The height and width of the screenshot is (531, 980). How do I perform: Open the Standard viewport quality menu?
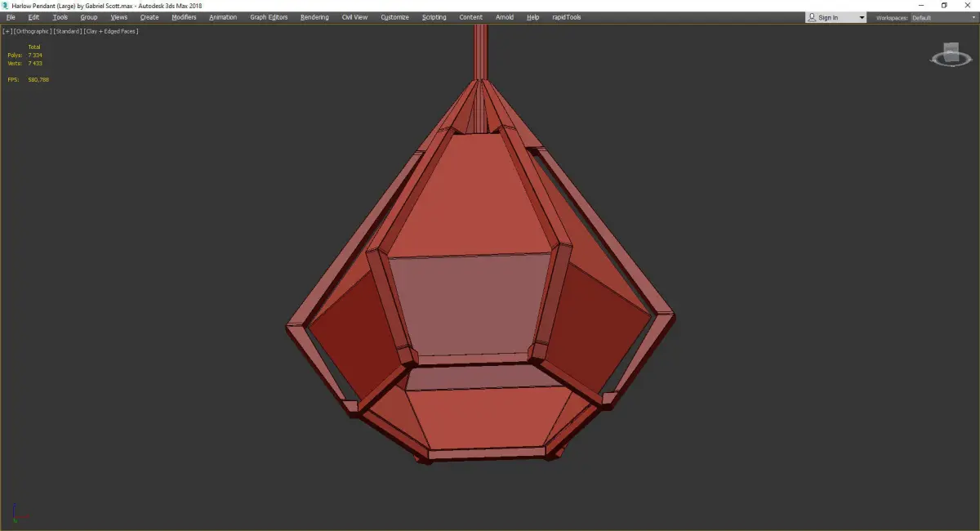(x=68, y=31)
